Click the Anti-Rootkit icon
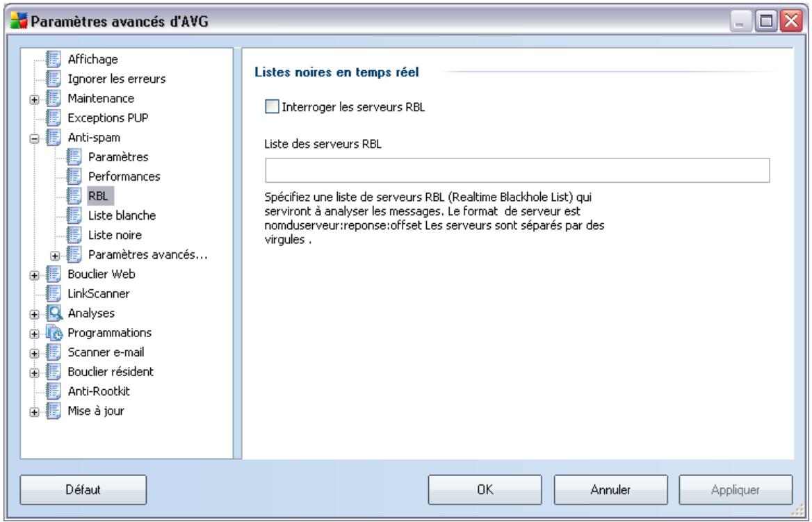Image resolution: width=812 pixels, height=522 pixels. point(54,391)
